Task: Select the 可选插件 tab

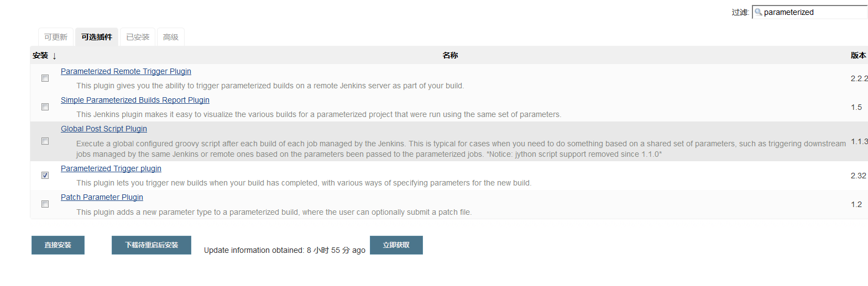Action: click(97, 37)
